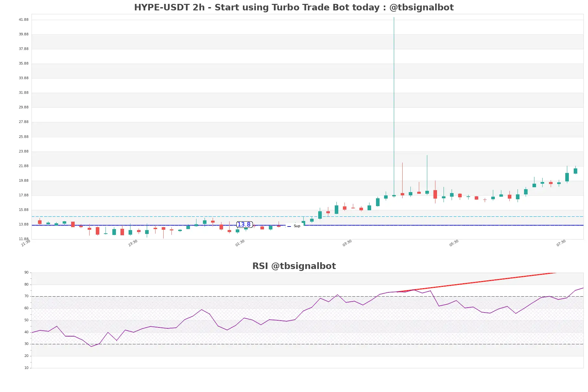
Task: Select the 13.8 support price label
Action: [244, 225]
